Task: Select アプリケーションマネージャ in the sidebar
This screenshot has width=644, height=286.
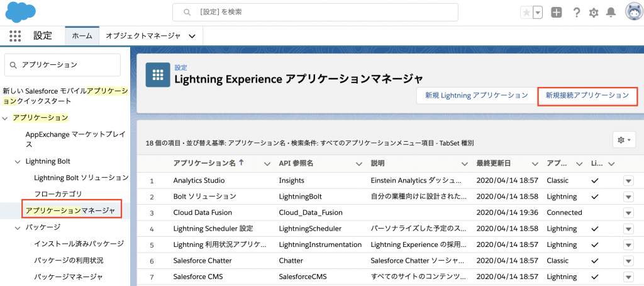Action: tap(70, 210)
